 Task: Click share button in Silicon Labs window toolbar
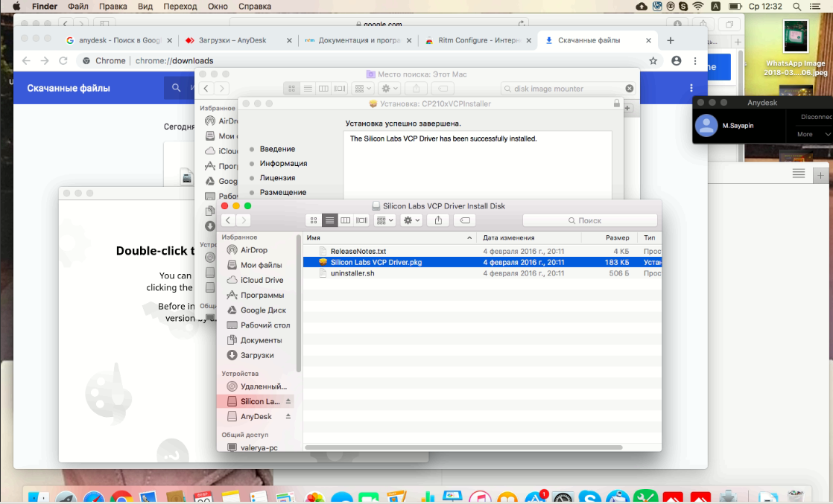pyautogui.click(x=438, y=220)
